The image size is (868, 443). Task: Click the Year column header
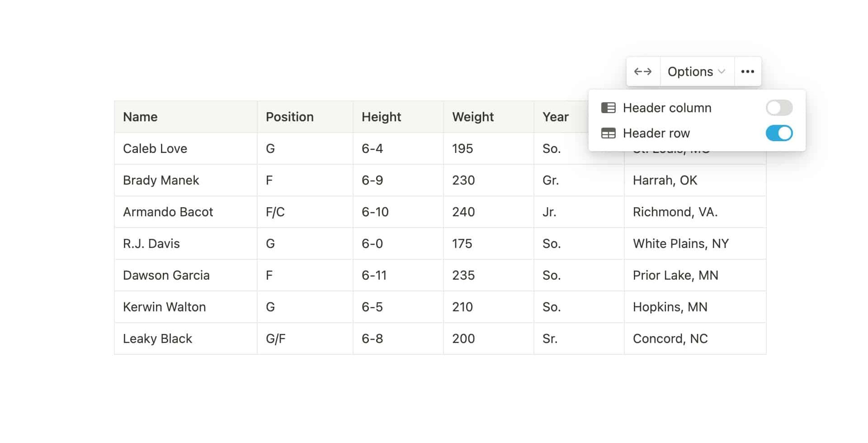click(x=561, y=117)
